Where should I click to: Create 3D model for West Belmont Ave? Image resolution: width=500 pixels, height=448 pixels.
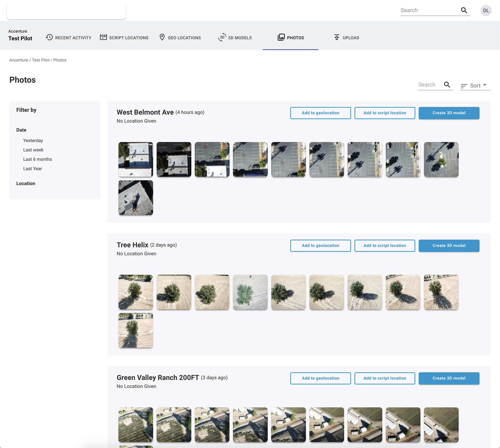tap(449, 113)
